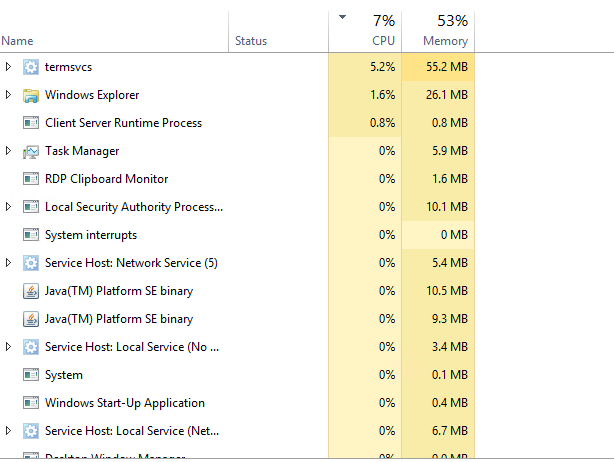Click the Task Manager process icon
Image resolution: width=614 pixels, height=462 pixels.
31,151
